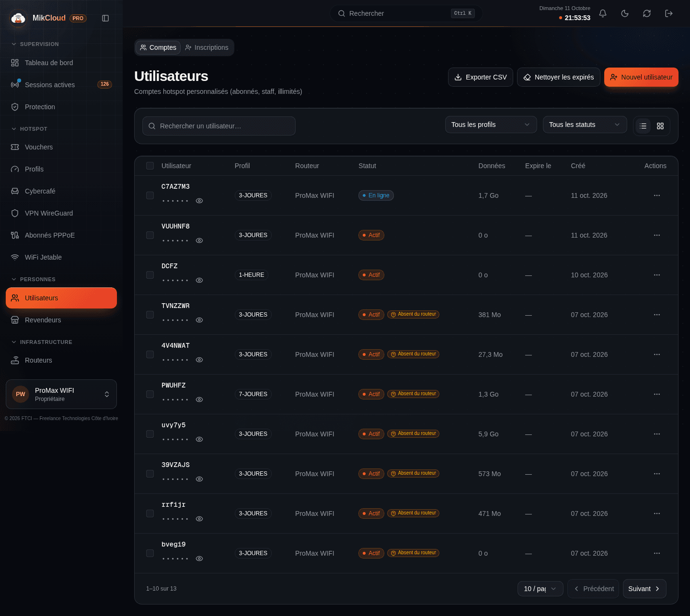Open actions menu for user uvy7y5

pos(657,434)
